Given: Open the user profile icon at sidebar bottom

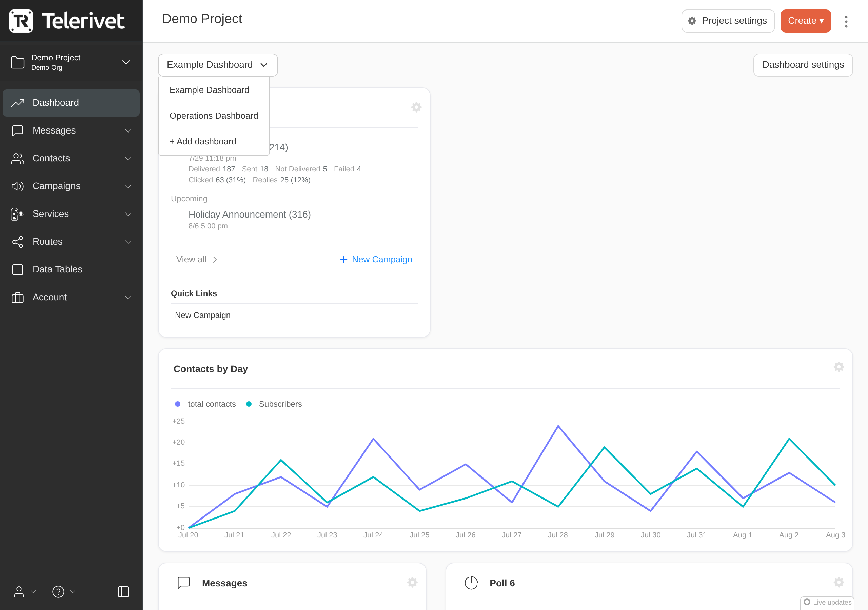Looking at the screenshot, I should click(x=19, y=591).
